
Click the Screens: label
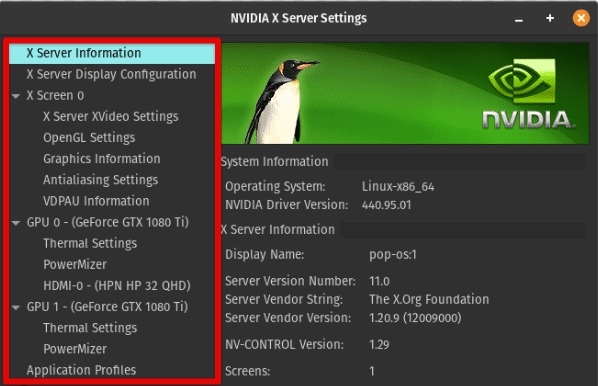pos(248,371)
